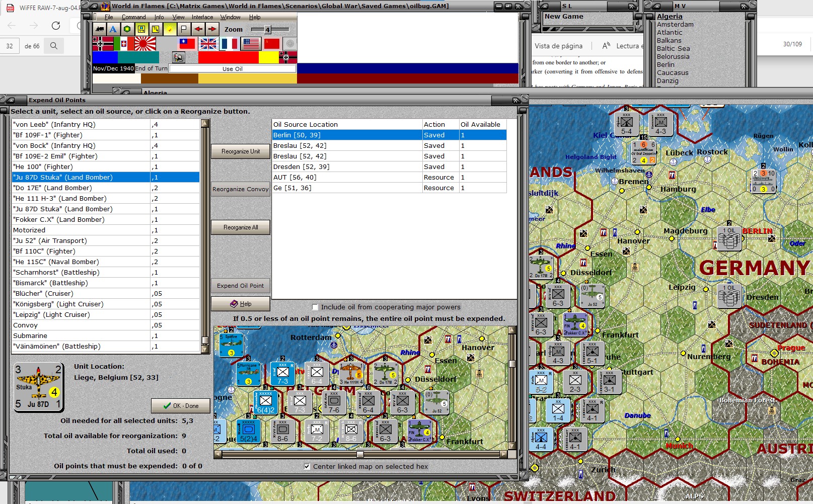Toggle the yellow 74 unit numbers icon
Viewport: 813px width, 504px height.
(156, 29)
